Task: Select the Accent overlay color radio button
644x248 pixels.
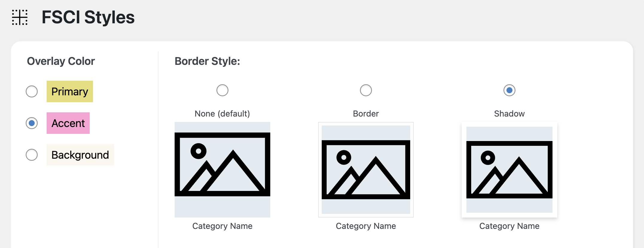Action: pos(32,123)
